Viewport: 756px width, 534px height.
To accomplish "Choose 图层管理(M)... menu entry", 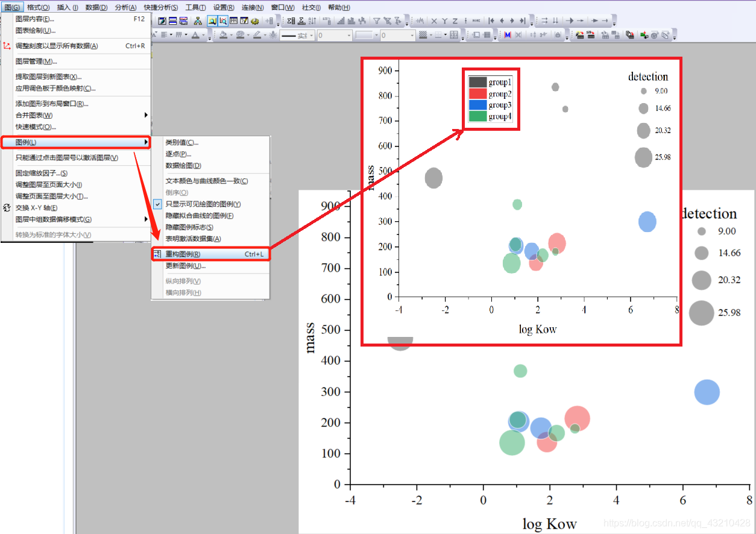I will (x=75, y=61).
